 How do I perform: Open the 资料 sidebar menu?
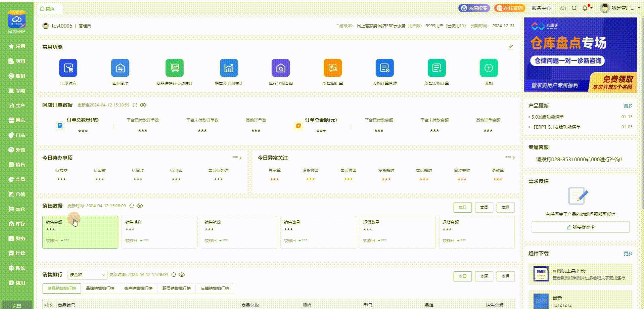pos(17,61)
